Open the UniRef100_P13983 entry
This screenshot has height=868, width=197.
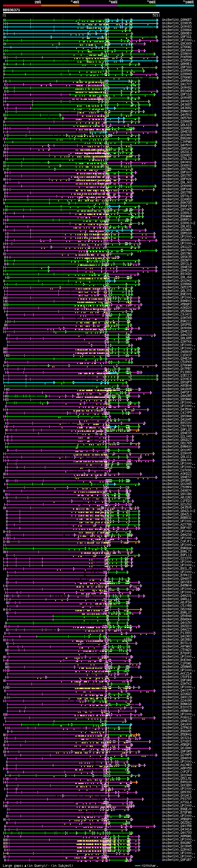[177, 372]
